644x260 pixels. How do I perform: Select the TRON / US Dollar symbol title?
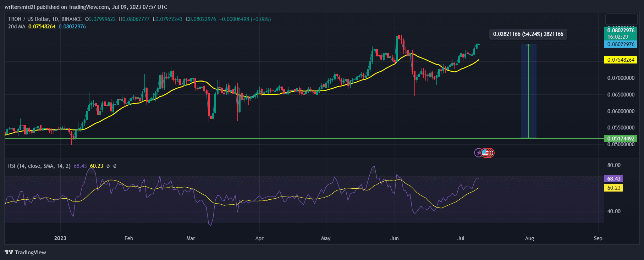coord(45,19)
